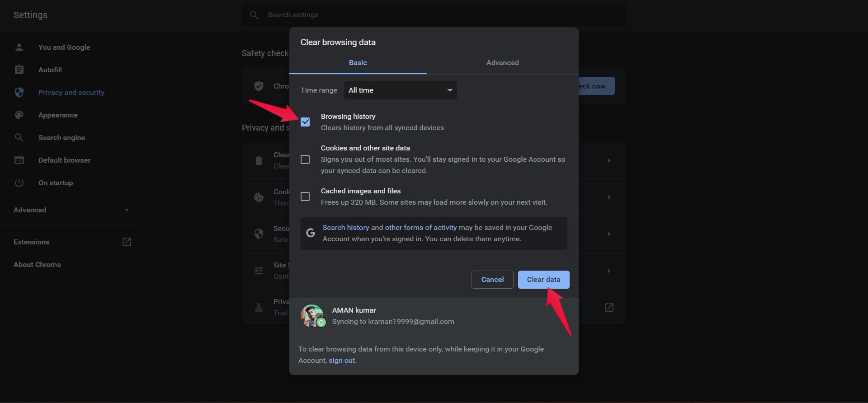Click the Safety check shield icon
This screenshot has height=403, width=868.
pos(259,86)
